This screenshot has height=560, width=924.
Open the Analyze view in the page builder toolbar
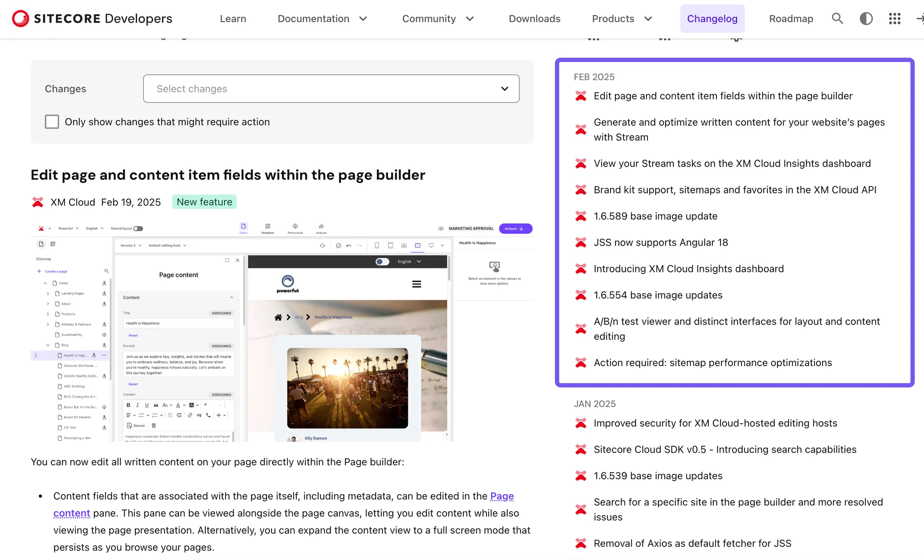321,228
